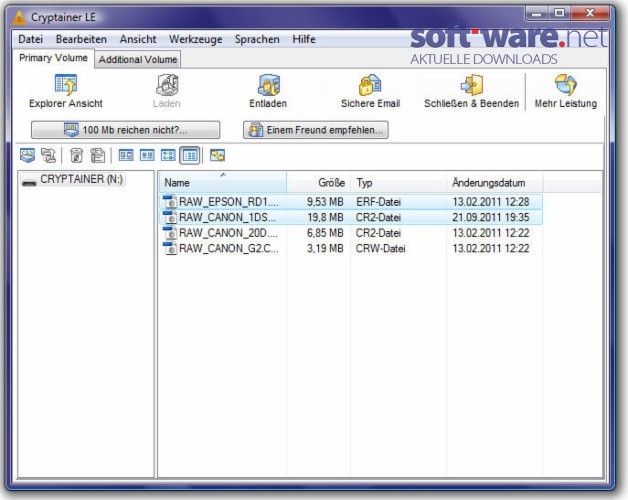This screenshot has height=500, width=628.
Task: Click the second small toolbar folder-tree icon
Action: [48, 155]
